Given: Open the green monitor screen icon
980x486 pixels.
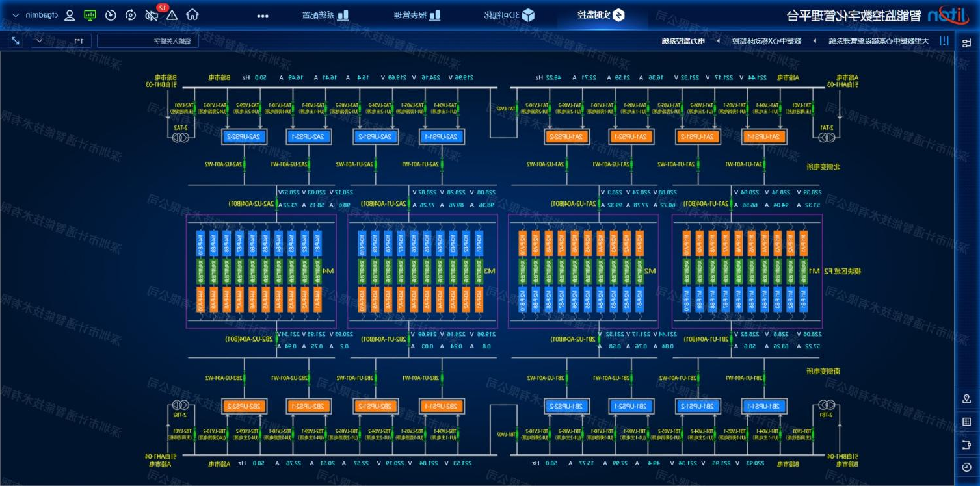Looking at the screenshot, I should point(90,15).
